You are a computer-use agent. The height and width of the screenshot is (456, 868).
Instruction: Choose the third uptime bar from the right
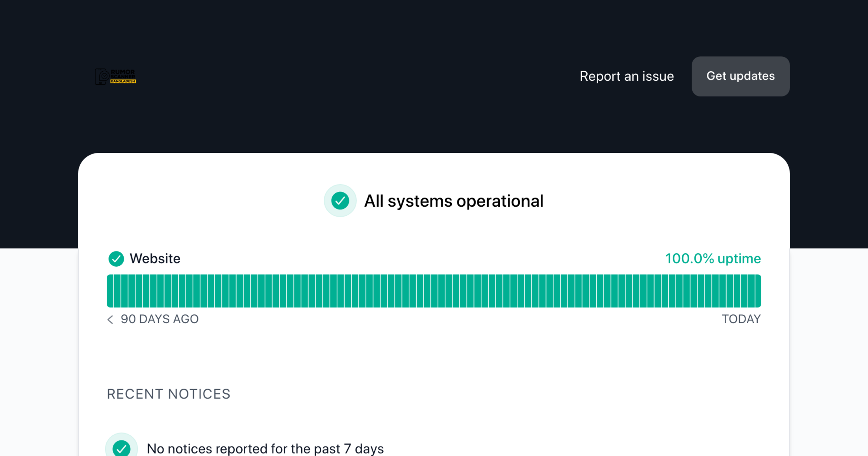pyautogui.click(x=744, y=291)
